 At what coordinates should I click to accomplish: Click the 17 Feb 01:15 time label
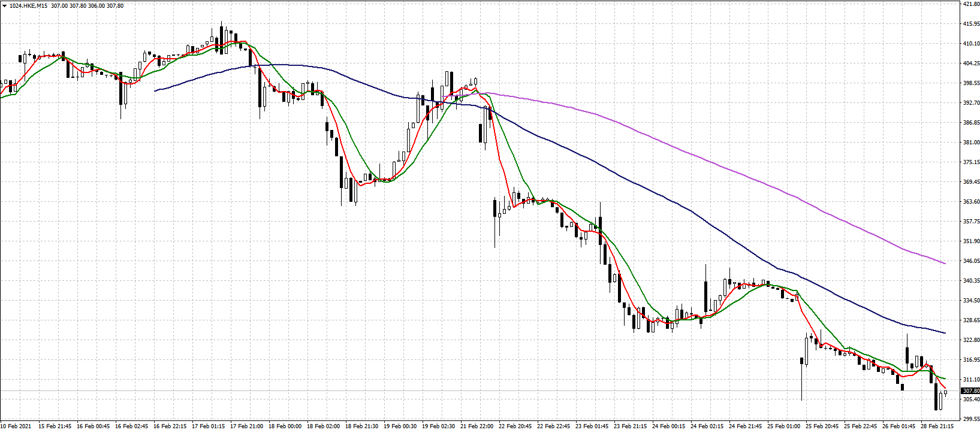point(209,426)
